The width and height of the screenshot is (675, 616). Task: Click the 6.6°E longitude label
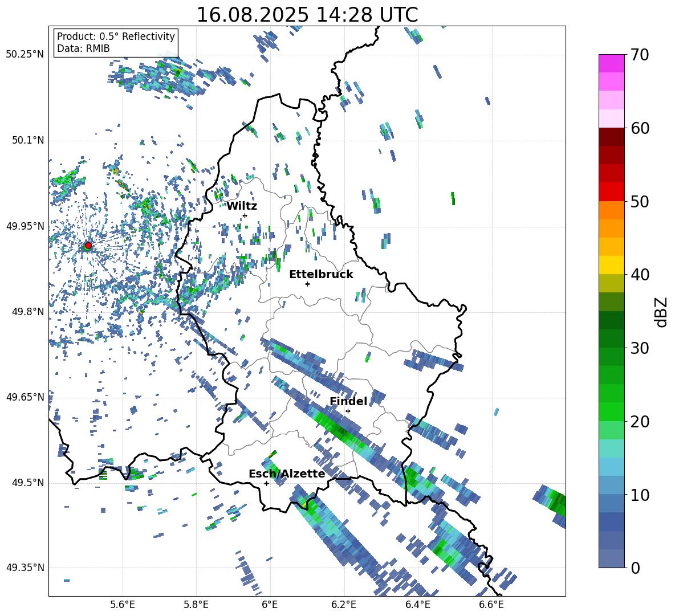point(491,605)
